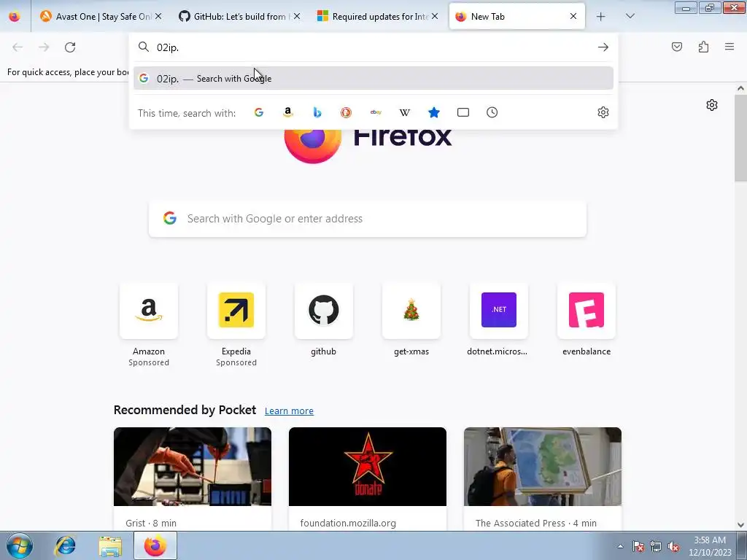The width and height of the screenshot is (747, 560).
Task: Click the 'Search with Google or enter address' box
Action: pos(368,219)
